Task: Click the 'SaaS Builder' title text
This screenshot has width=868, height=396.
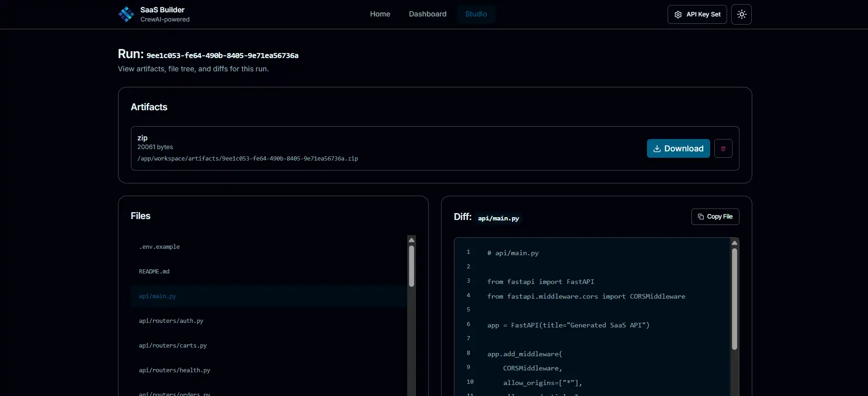Action: click(x=162, y=10)
